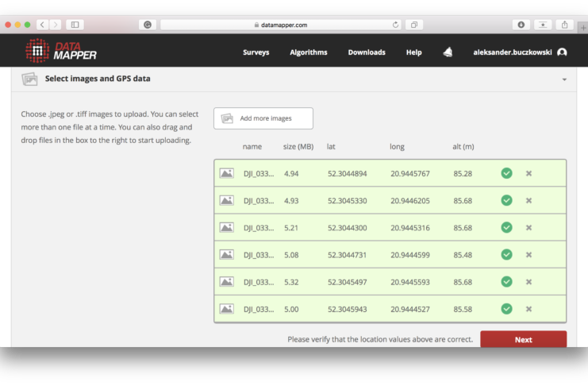Click Add more images button
588x386 pixels.
263,118
